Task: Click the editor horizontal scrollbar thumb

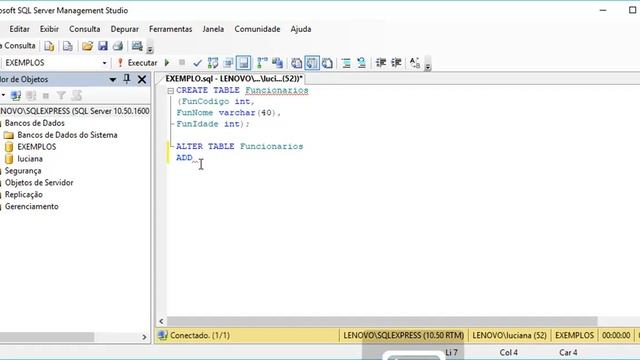Action: coord(382,322)
